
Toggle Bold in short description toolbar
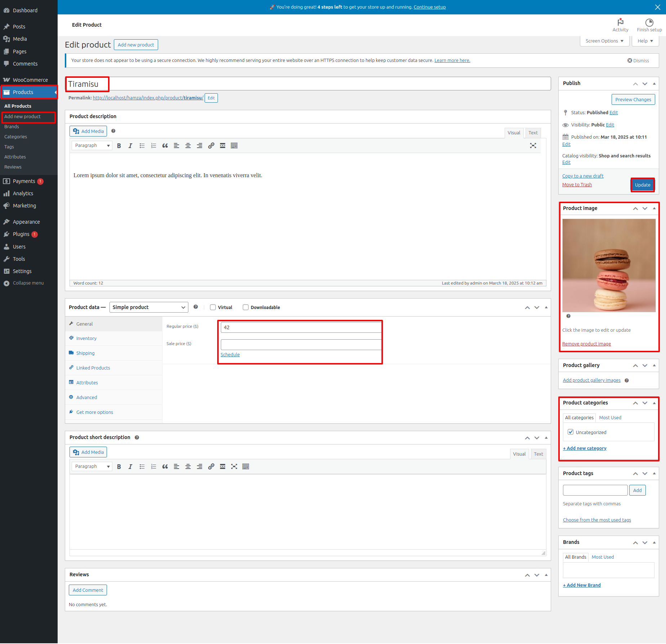tap(119, 466)
